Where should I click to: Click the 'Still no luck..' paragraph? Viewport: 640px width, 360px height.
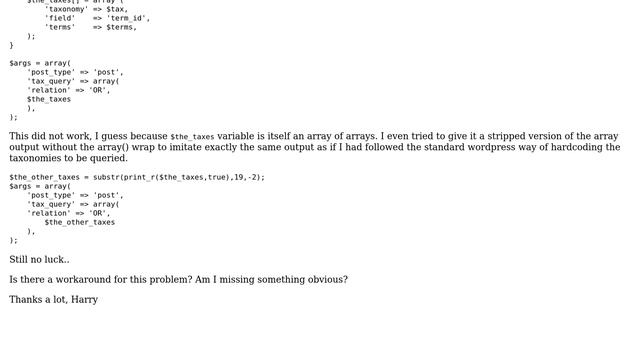point(39,260)
